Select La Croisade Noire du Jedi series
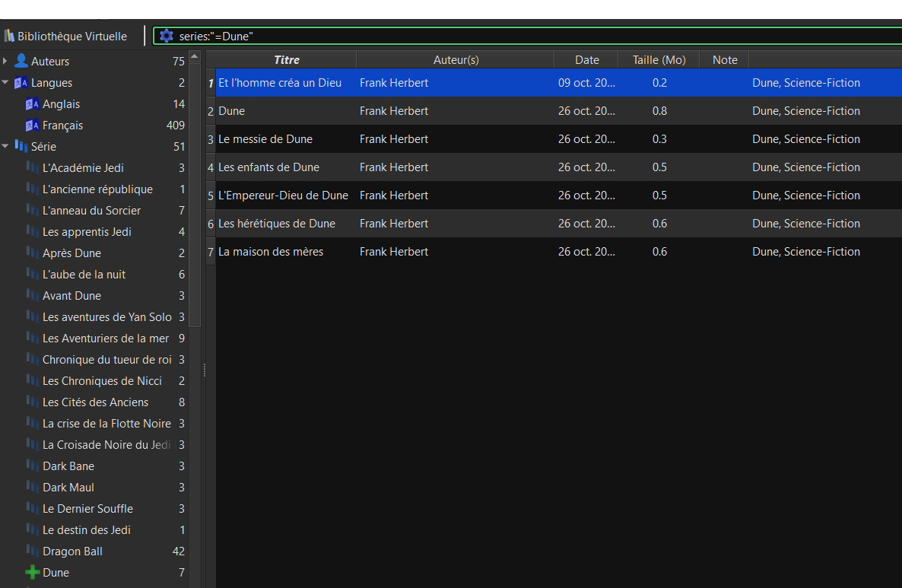The height and width of the screenshot is (588, 902). pyautogui.click(x=106, y=445)
